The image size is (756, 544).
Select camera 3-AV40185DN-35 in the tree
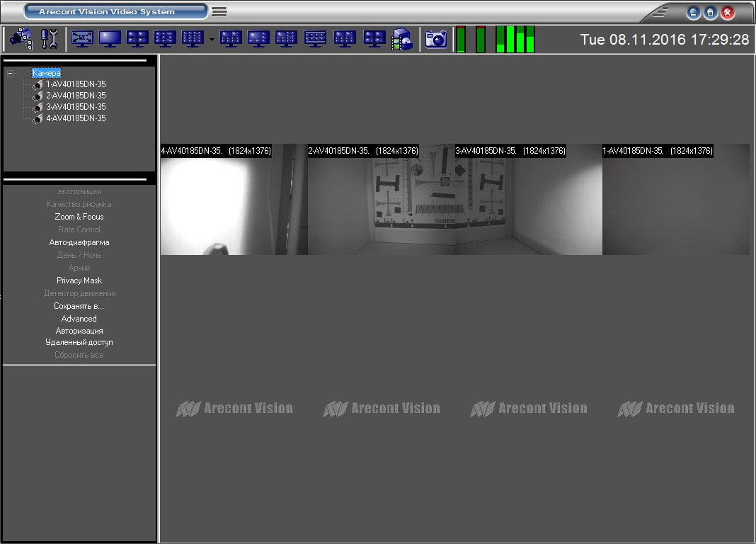[76, 106]
